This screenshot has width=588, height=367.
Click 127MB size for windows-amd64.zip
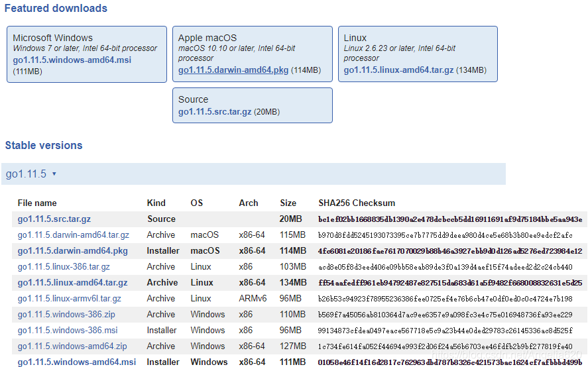tap(293, 346)
